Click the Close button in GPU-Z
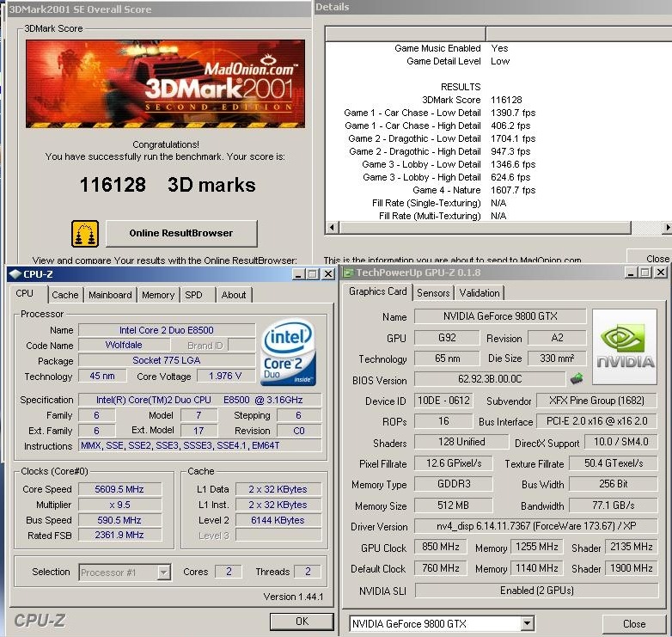This screenshot has width=672, height=637. click(634, 624)
